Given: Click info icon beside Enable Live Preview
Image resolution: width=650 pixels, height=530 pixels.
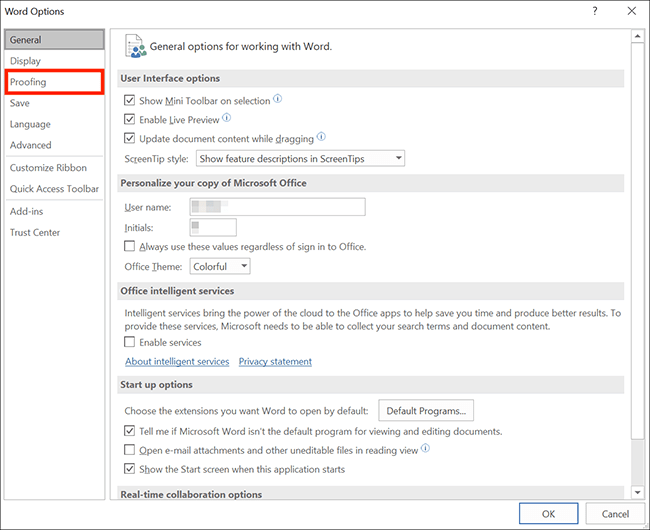Looking at the screenshot, I should pyautogui.click(x=226, y=118).
